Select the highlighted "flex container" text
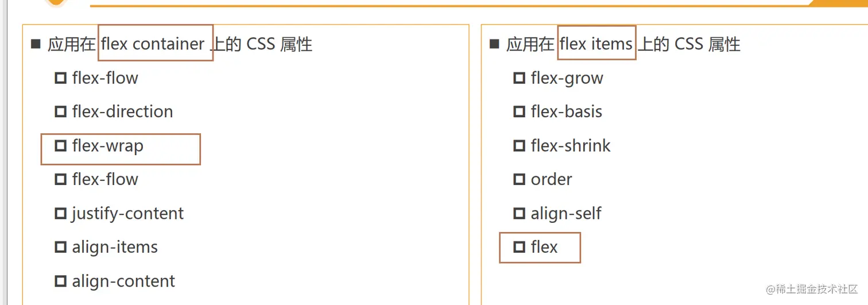The height and width of the screenshot is (305, 868). (153, 44)
